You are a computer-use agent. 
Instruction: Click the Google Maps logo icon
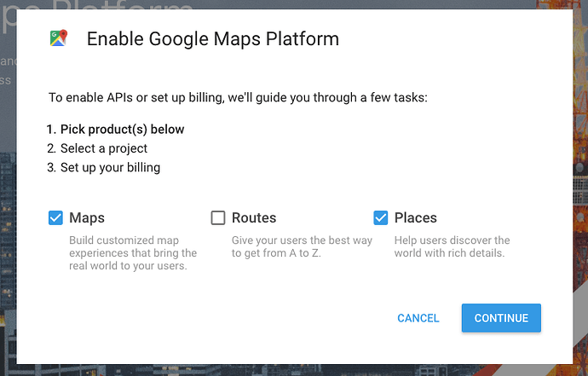[x=59, y=38]
